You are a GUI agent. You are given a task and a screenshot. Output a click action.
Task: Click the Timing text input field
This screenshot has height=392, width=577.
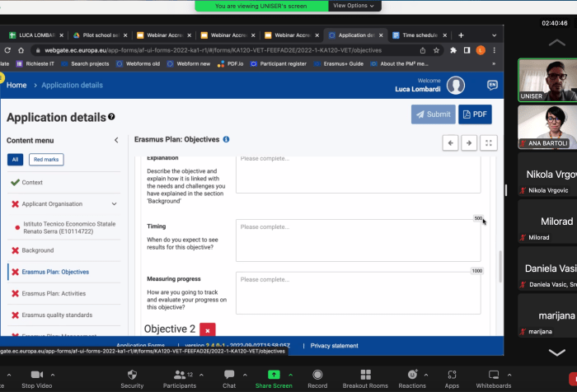click(358, 240)
